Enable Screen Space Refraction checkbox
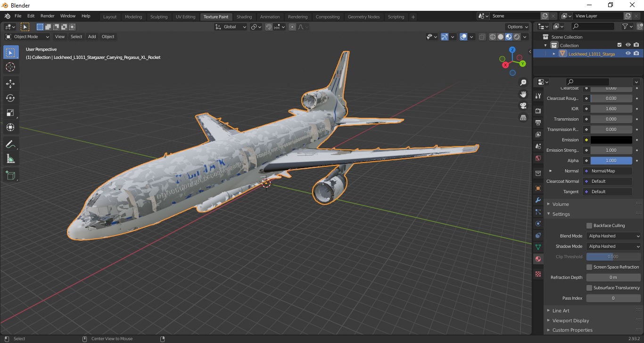This screenshot has height=343, width=644. click(x=589, y=267)
